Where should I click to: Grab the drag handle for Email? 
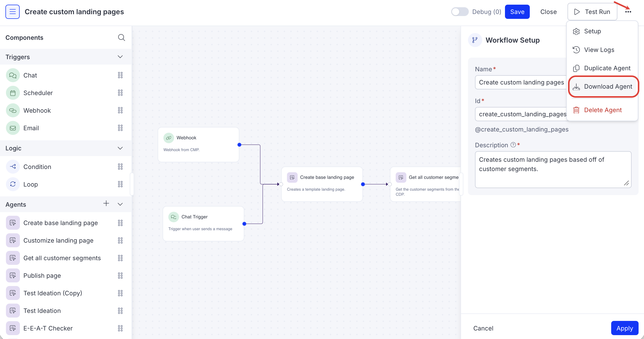pyautogui.click(x=120, y=128)
